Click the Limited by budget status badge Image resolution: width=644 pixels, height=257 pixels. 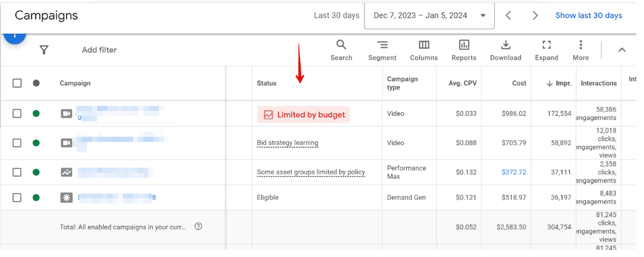304,115
